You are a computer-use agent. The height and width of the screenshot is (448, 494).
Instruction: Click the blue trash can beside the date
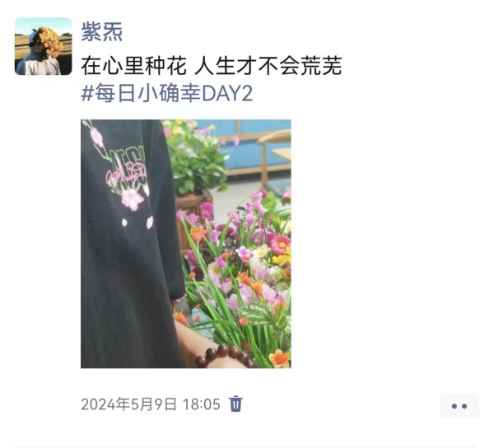(235, 404)
